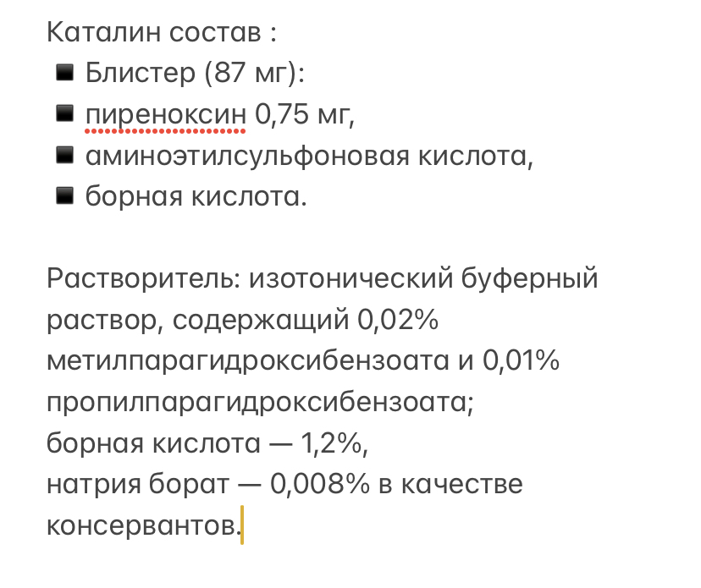Viewport: 701px width, 588px height.
Task: Click the value '0,75 мг,'
Action: [x=305, y=114]
